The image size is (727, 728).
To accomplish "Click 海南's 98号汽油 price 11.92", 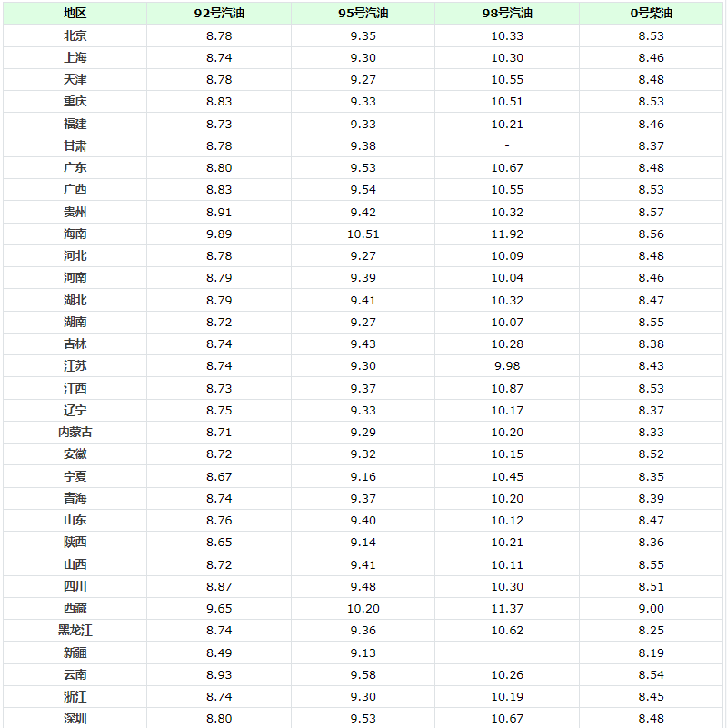I will pyautogui.click(x=507, y=234).
